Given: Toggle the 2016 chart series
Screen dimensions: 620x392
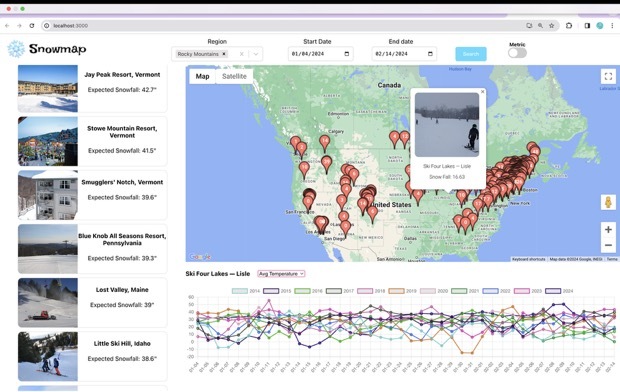Looking at the screenshot, I should tap(308, 291).
